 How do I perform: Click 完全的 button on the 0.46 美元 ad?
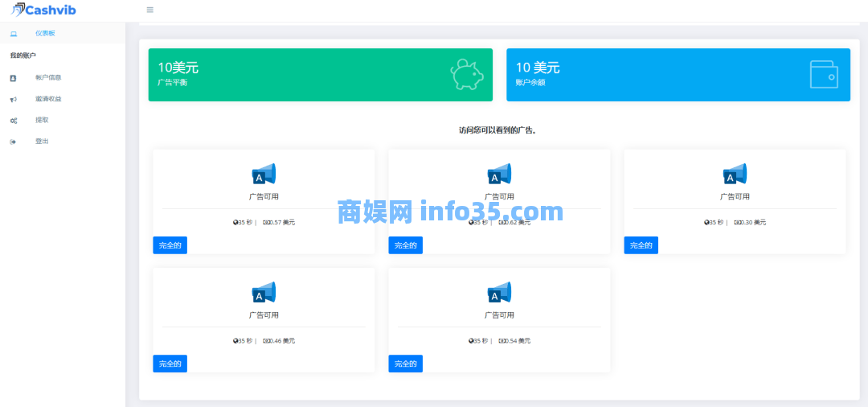170,364
